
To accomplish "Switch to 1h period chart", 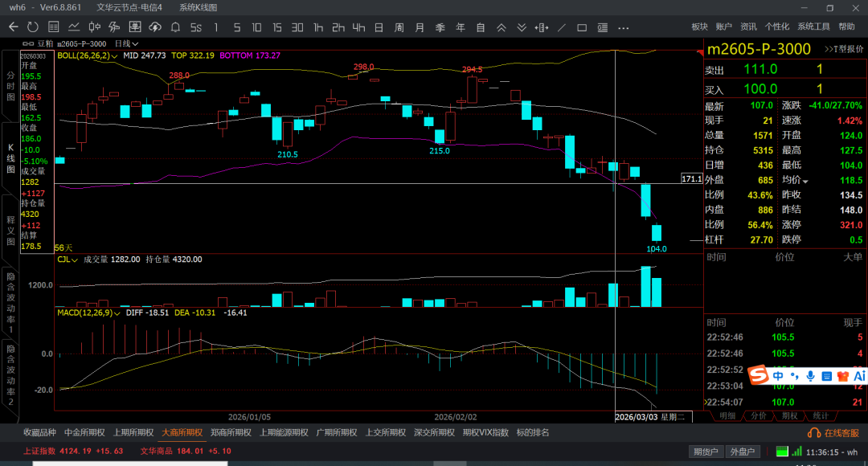I will coord(317,27).
